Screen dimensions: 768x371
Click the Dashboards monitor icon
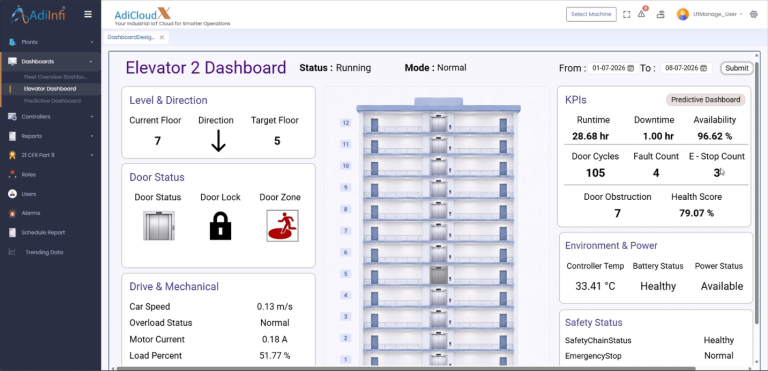(x=12, y=61)
